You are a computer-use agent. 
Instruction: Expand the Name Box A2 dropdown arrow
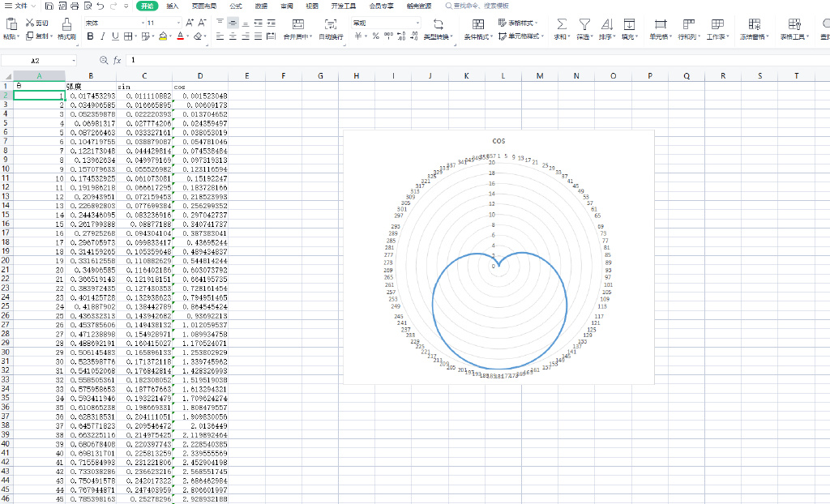73,60
